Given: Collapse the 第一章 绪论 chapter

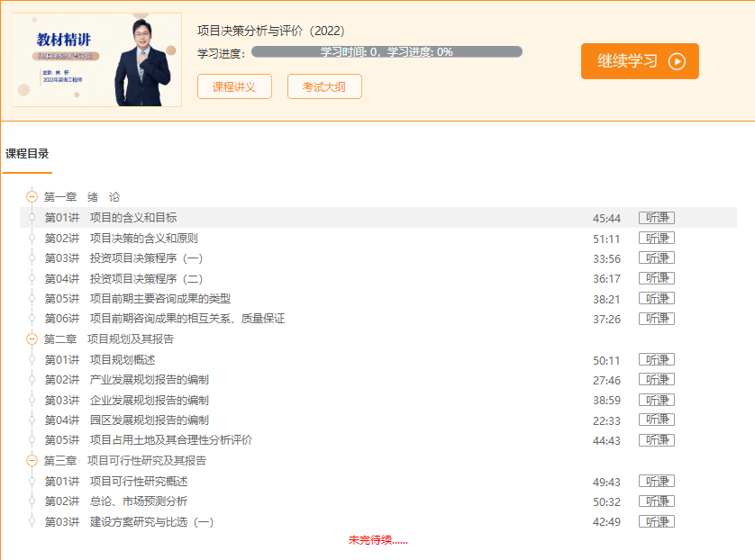Looking at the screenshot, I should coord(32,194).
